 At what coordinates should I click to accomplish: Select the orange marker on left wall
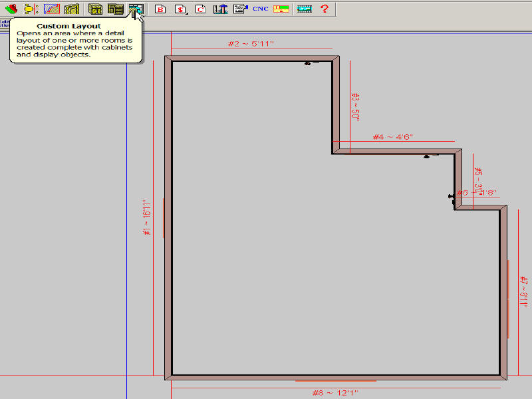point(163,217)
